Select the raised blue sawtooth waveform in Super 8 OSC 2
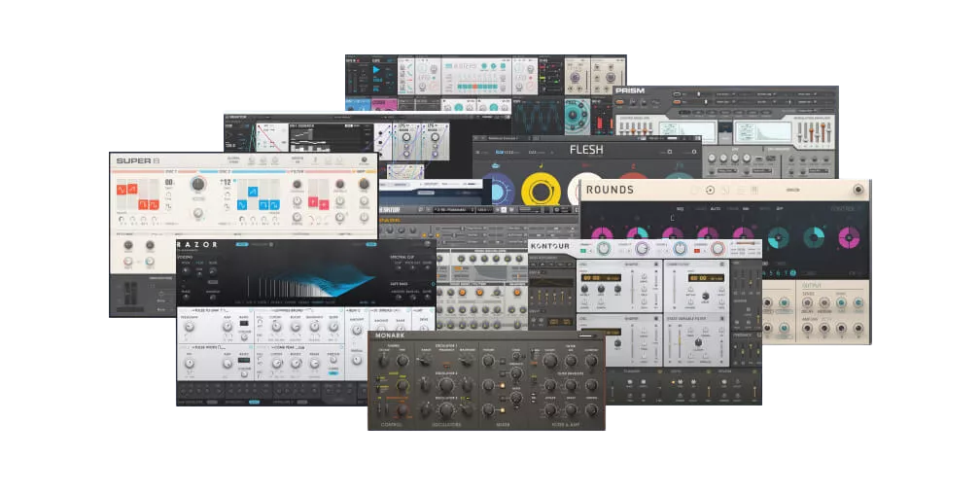The width and height of the screenshot is (980, 494). coord(253,192)
